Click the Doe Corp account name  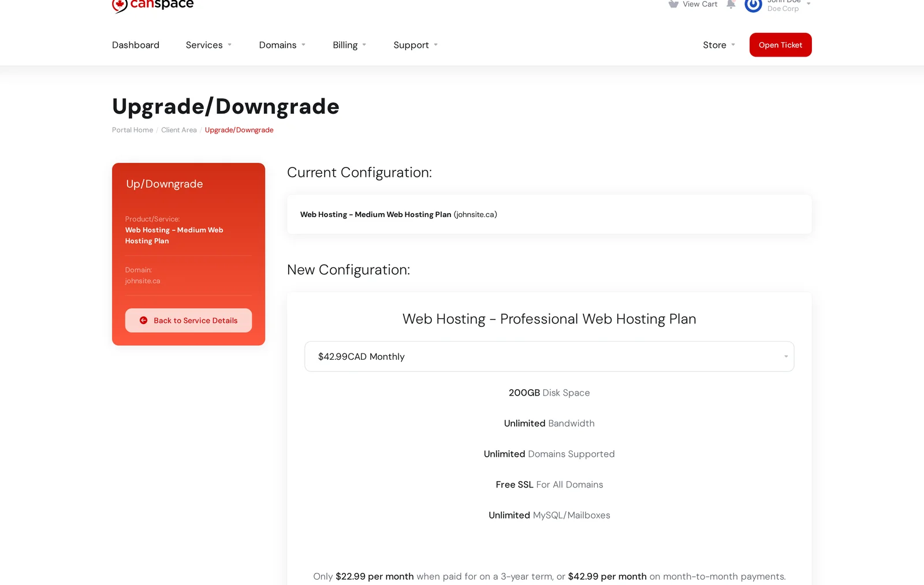[783, 9]
